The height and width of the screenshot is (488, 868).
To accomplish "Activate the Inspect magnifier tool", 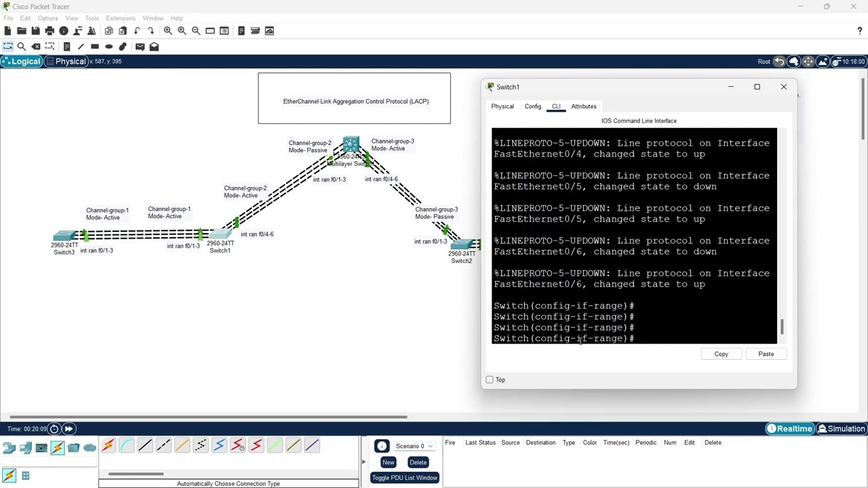I will pyautogui.click(x=22, y=47).
